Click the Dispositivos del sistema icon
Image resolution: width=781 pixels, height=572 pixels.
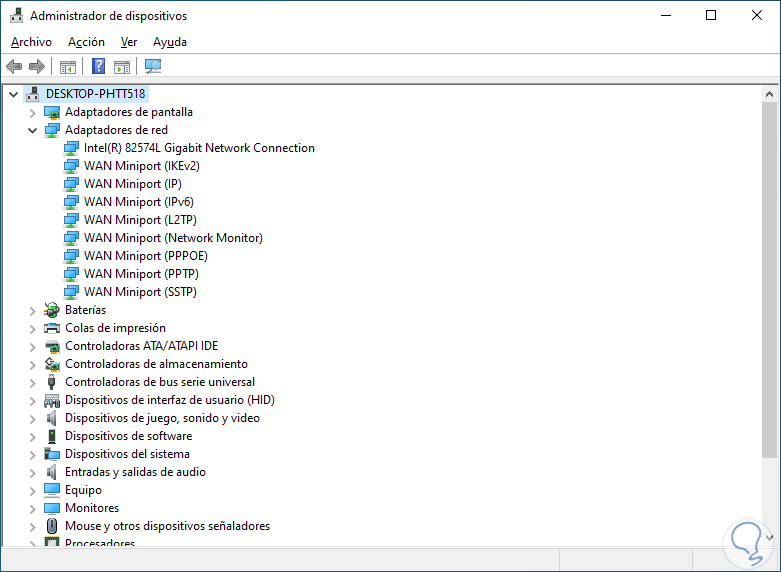pyautogui.click(x=52, y=454)
